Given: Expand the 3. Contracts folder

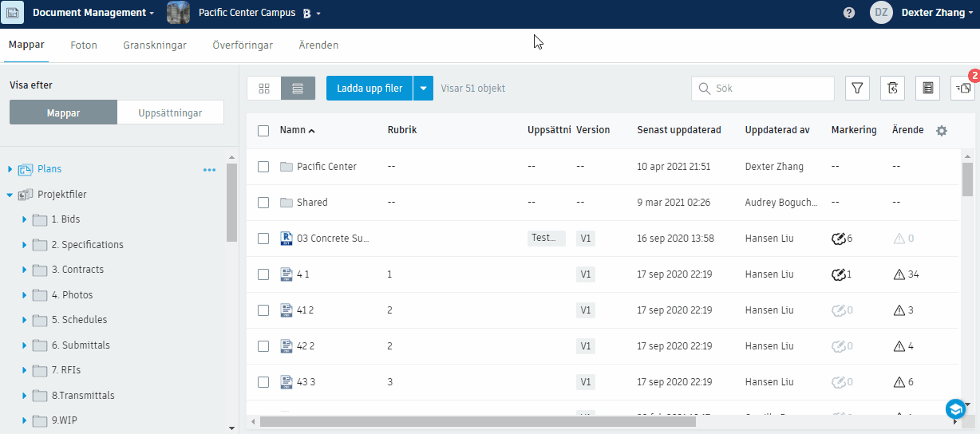Looking at the screenshot, I should [25, 270].
